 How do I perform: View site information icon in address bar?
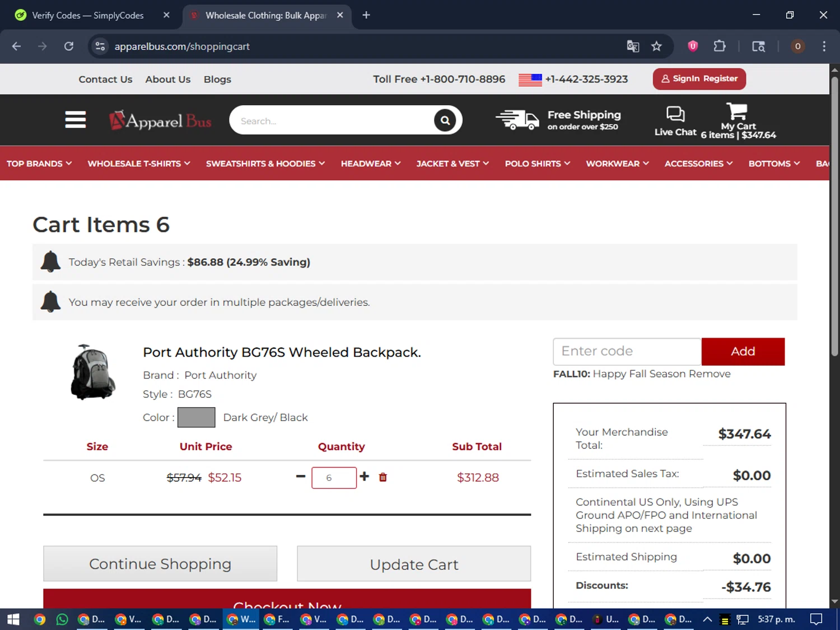coord(100,46)
